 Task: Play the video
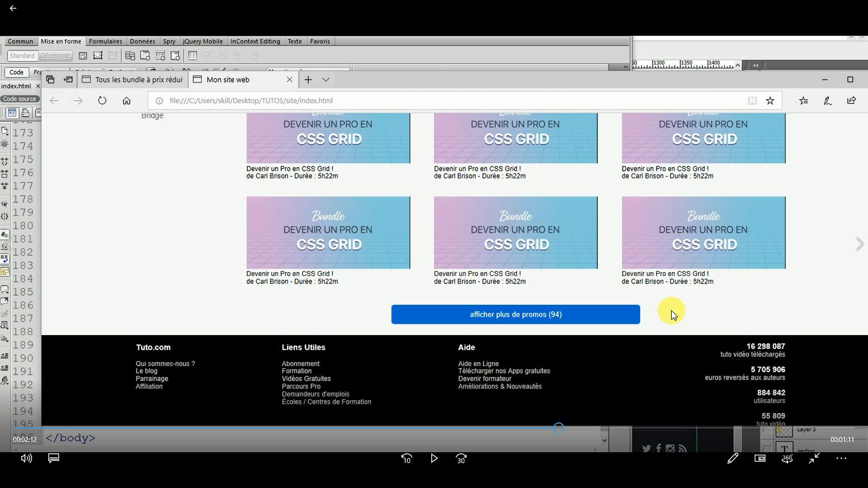434,458
